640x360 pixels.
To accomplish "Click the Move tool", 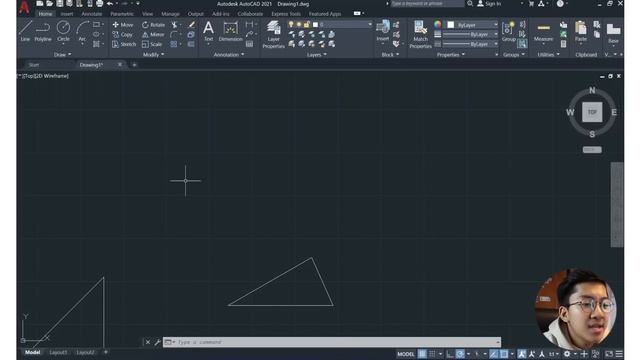I will (123, 25).
